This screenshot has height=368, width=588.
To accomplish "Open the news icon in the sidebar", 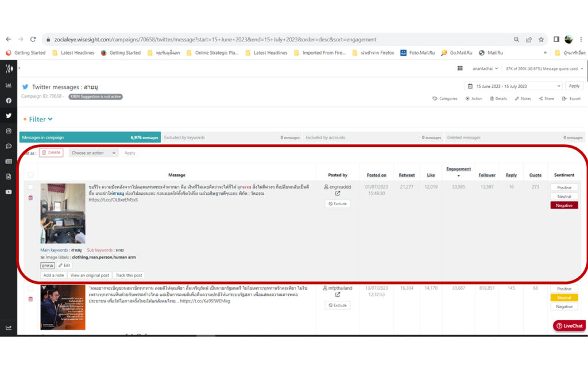I will pyautogui.click(x=9, y=162).
